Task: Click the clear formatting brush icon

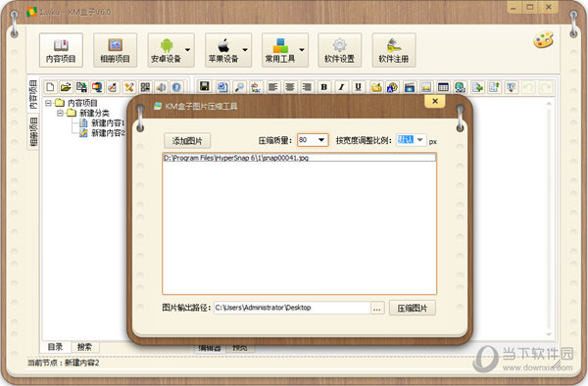Action: point(512,87)
